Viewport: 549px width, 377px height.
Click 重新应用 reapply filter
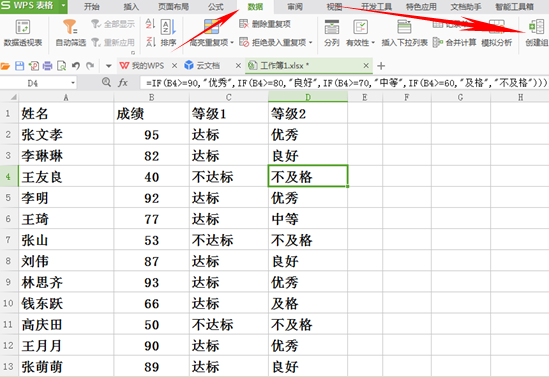(x=113, y=42)
